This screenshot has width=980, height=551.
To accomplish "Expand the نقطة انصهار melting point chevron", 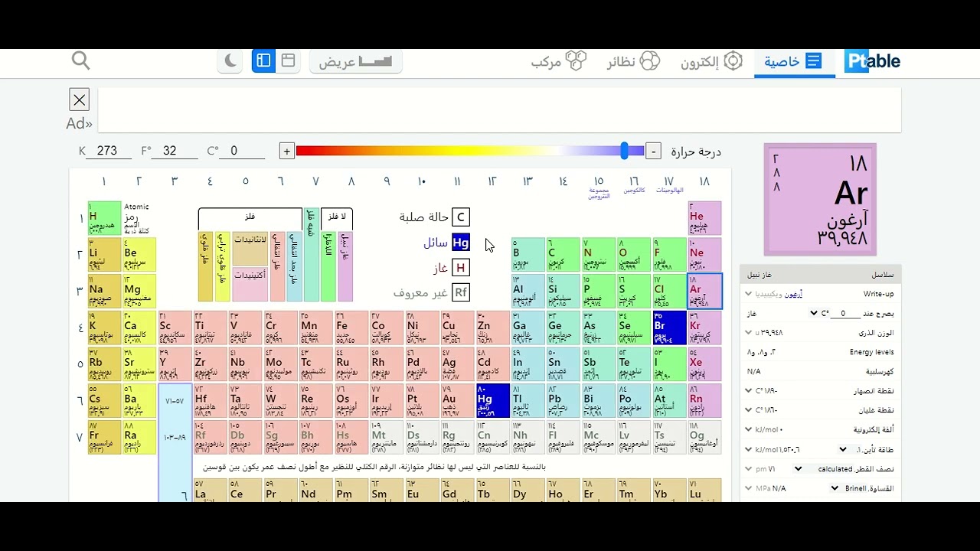I will tap(748, 391).
